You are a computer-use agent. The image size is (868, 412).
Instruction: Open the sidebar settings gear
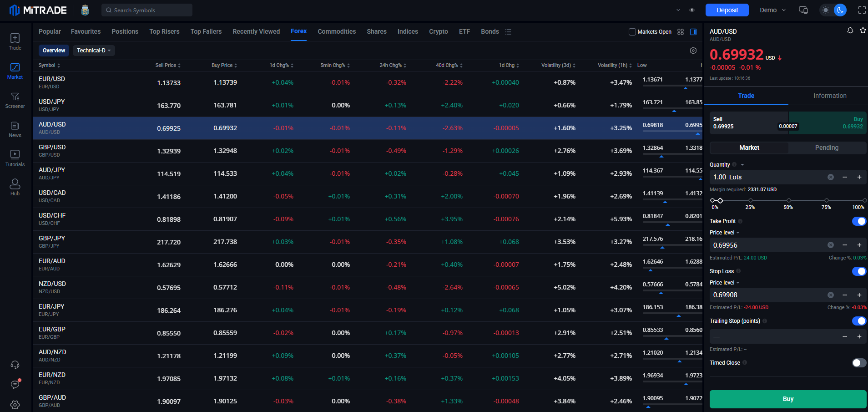coord(15,405)
